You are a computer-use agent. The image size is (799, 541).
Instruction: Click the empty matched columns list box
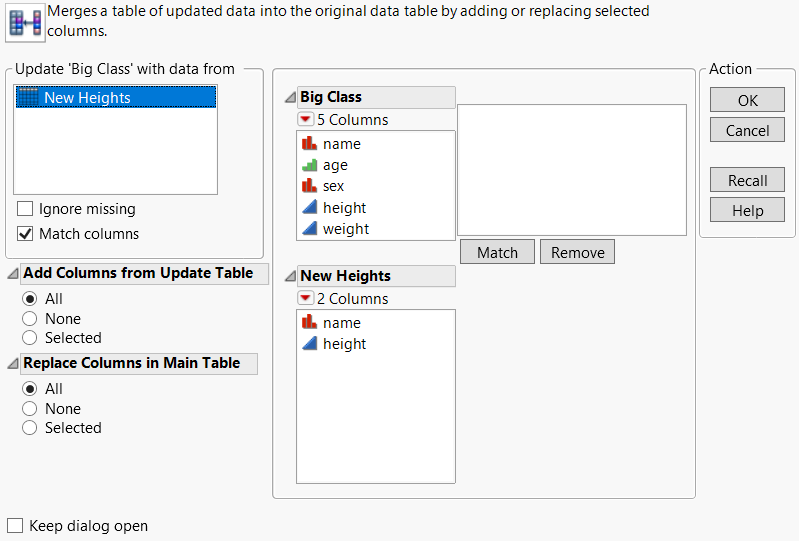pos(571,170)
